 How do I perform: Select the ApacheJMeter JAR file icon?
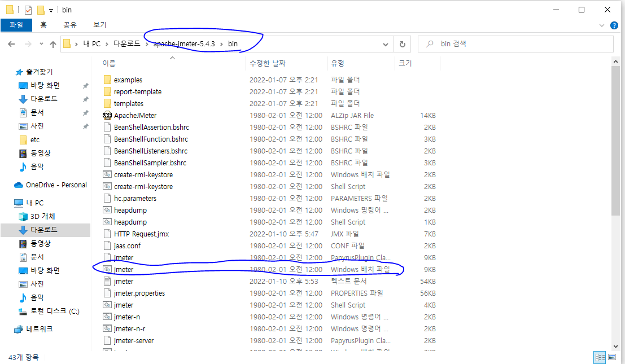coord(107,116)
